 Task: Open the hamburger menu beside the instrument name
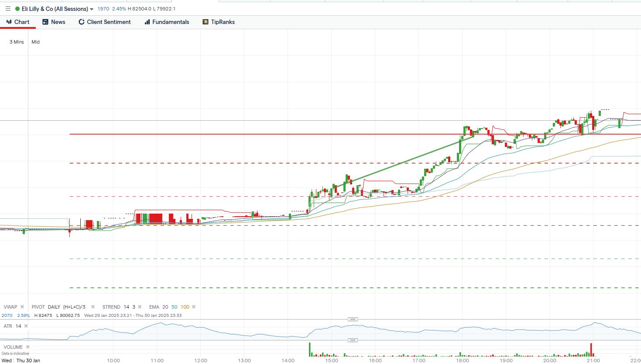pos(8,9)
